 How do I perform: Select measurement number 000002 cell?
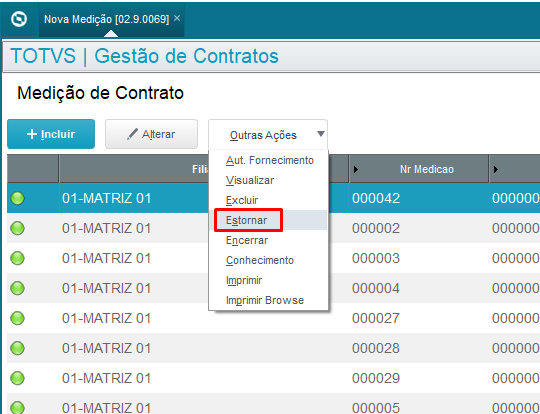pos(419,228)
